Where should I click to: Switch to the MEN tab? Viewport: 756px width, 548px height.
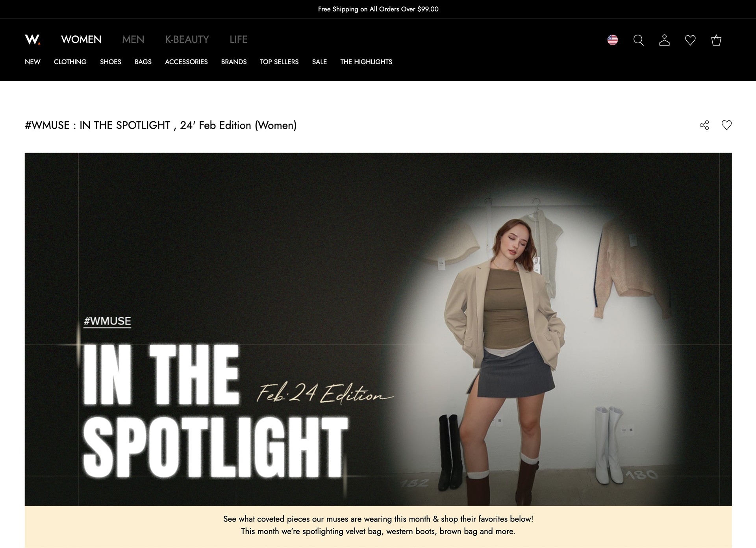click(133, 39)
